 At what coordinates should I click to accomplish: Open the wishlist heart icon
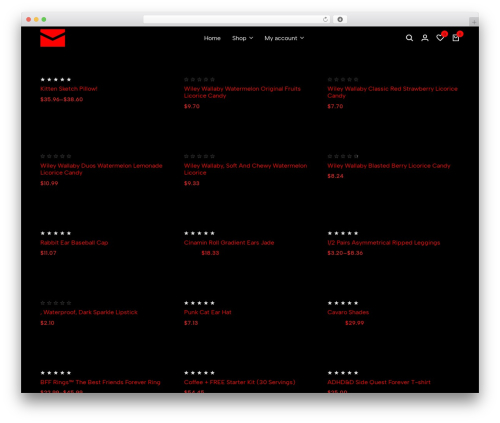pyautogui.click(x=440, y=38)
